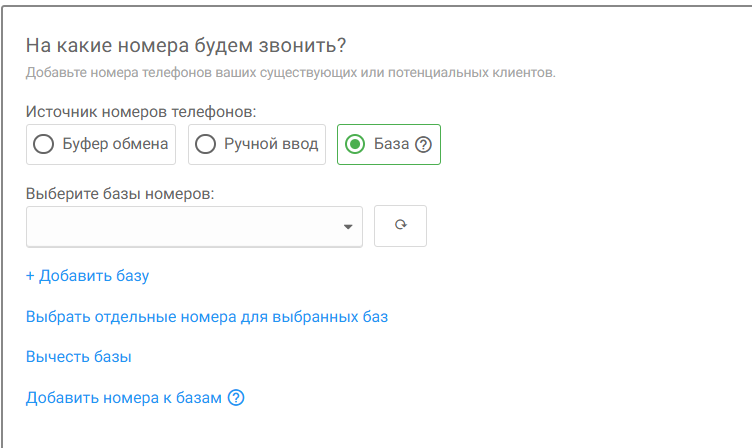The height and width of the screenshot is (448, 752).
Task: Select the Ручной ввод radio circle
Action: [205, 144]
